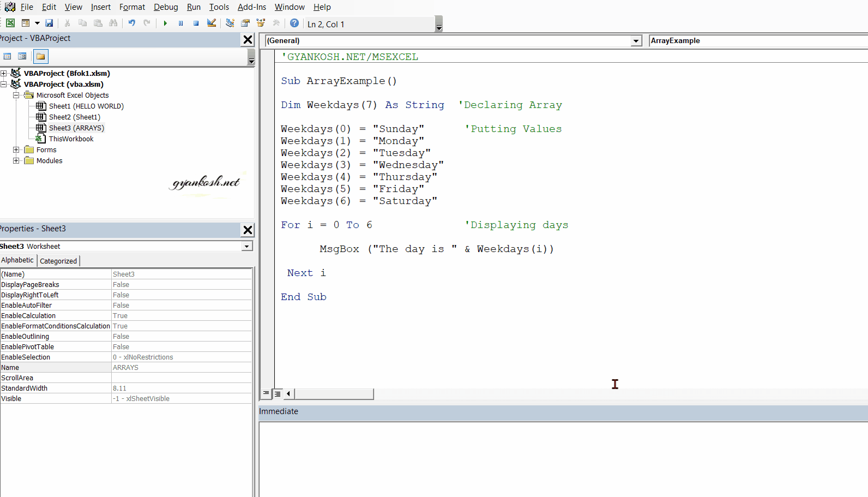The image size is (868, 497).
Task: Open Project Explorer icon
Action: pyautogui.click(x=230, y=23)
